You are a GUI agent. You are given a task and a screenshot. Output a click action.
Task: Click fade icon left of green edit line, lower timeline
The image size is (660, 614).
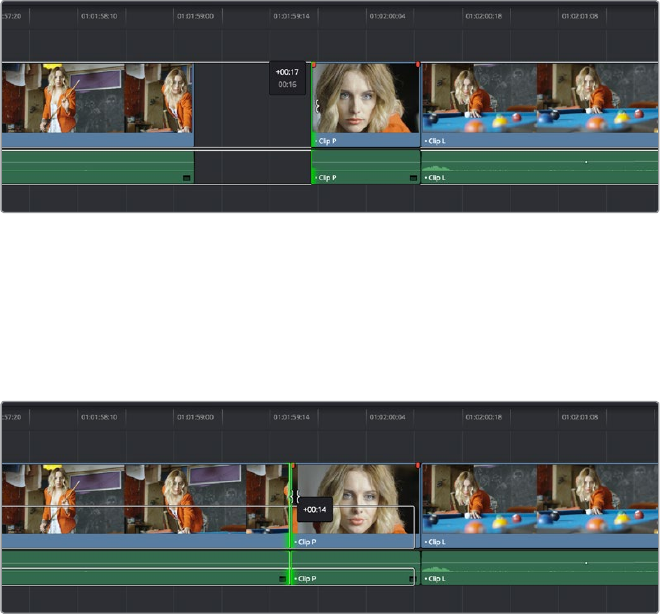(x=282, y=579)
